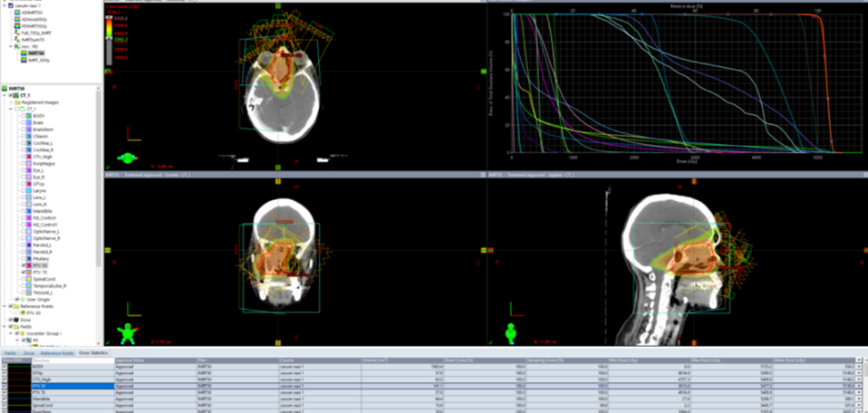Click the patient orientation figure in sagittal view

click(512, 333)
